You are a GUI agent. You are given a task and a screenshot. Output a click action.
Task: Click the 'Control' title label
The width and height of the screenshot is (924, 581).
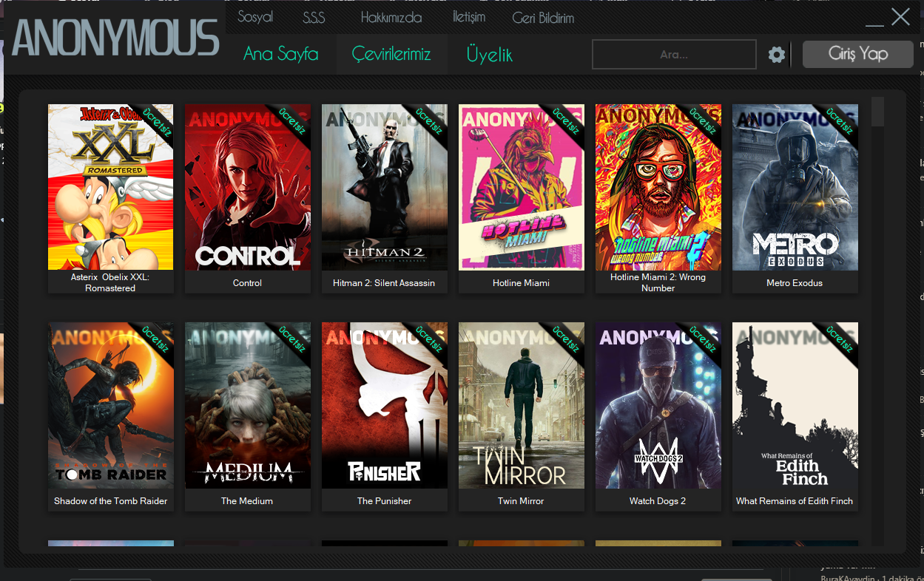coord(247,283)
